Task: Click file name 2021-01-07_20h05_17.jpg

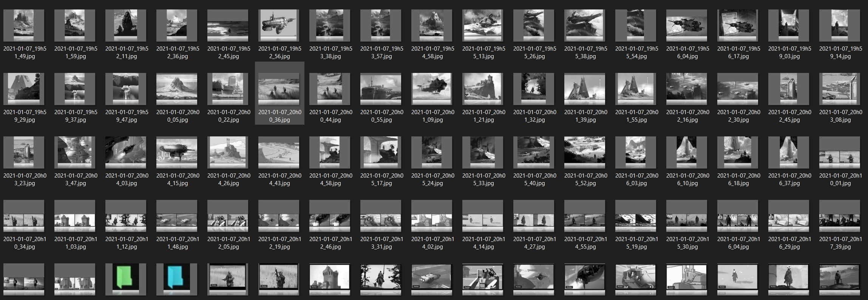Action: [x=382, y=179]
